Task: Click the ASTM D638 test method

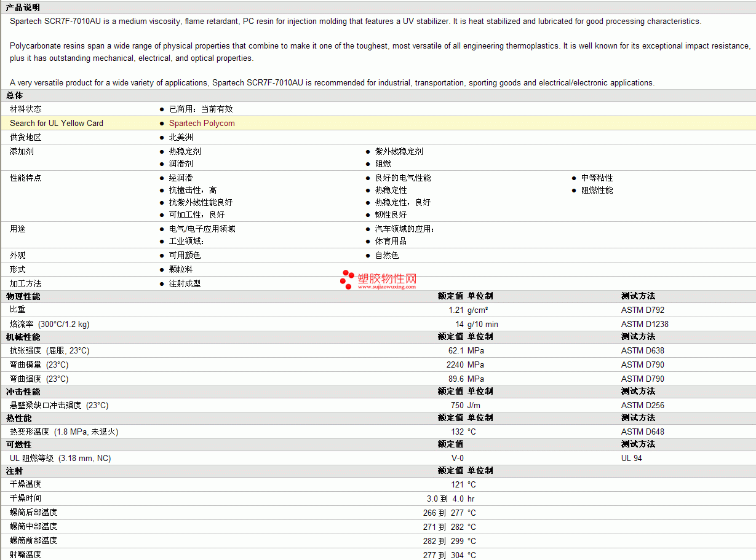Action: [643, 350]
